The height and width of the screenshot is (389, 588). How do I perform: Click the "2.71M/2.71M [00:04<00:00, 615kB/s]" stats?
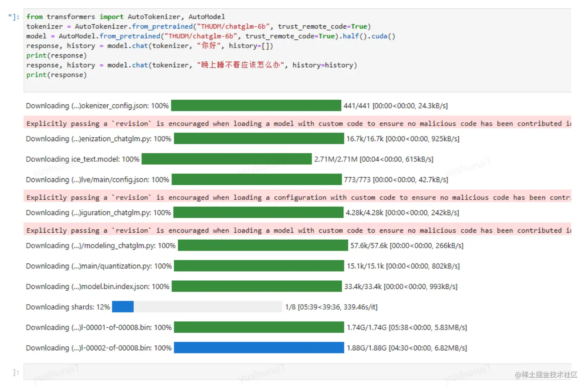click(x=374, y=159)
